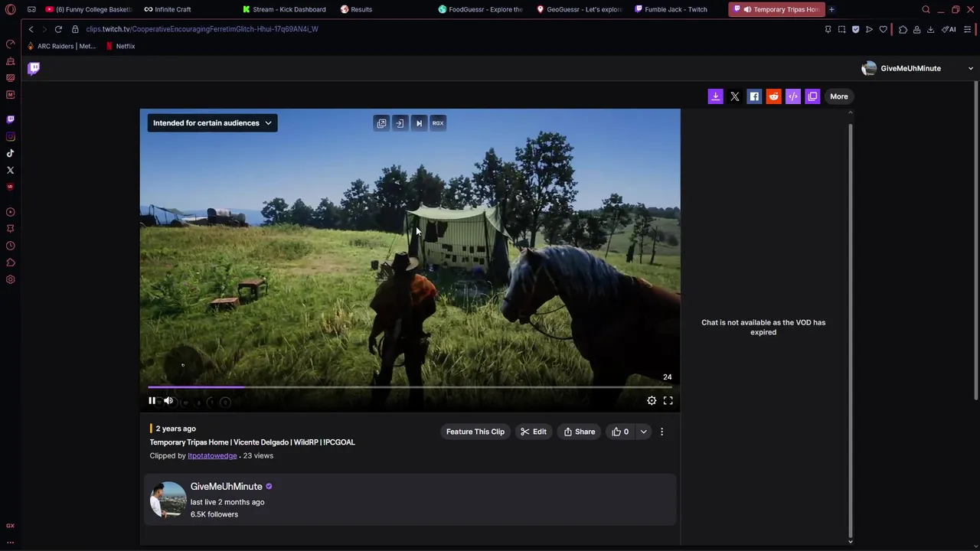Pause the clip playback
The width and height of the screenshot is (980, 551).
coord(152,400)
